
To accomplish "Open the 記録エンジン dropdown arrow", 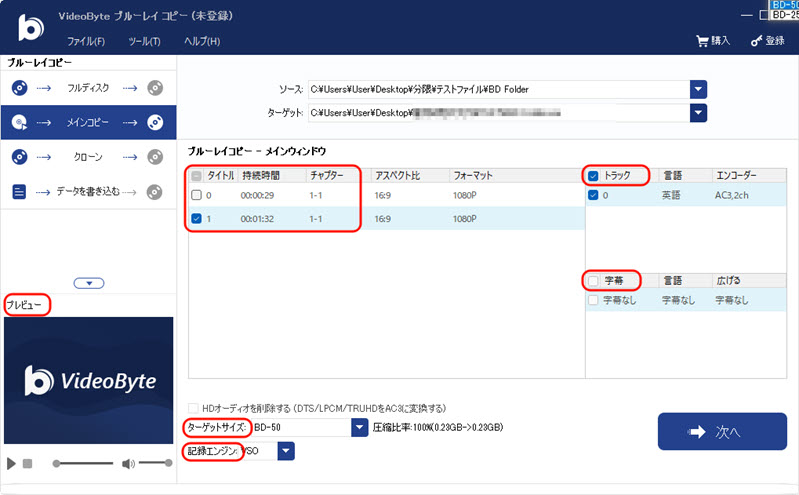I will tap(286, 451).
